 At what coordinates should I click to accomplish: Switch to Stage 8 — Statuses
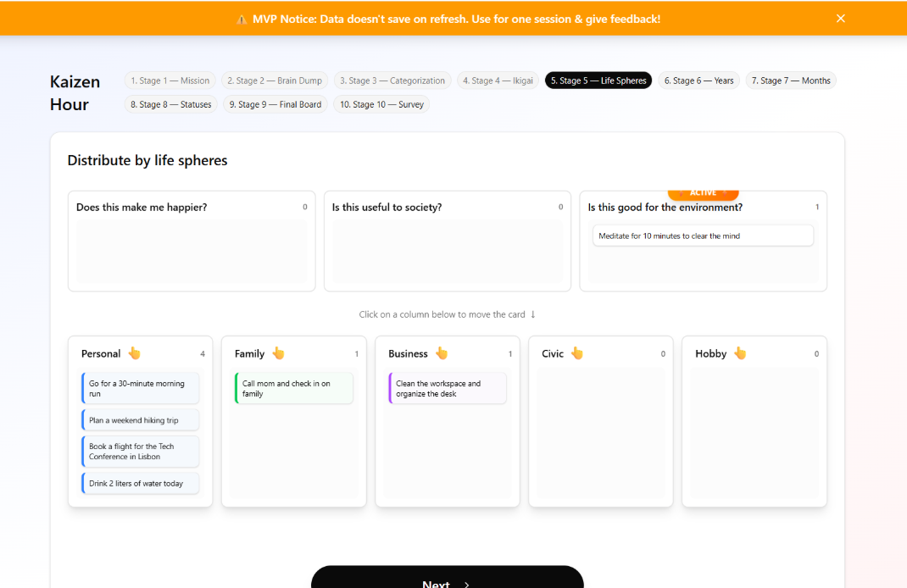tap(170, 105)
